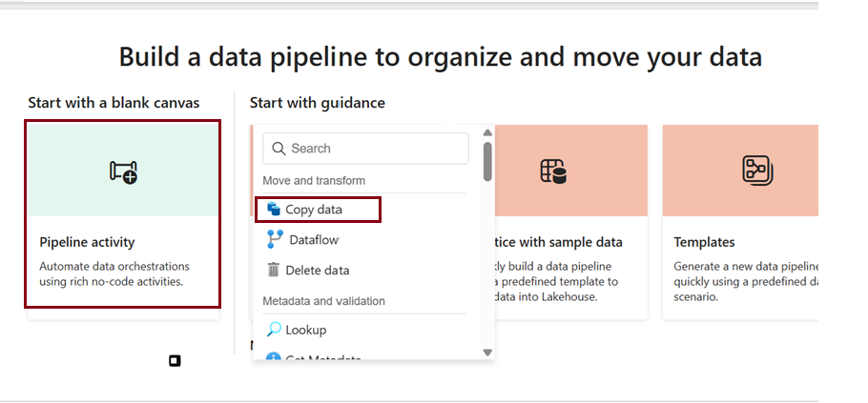Click the activity list scroll up arrow
This screenshot has width=868, height=403.
click(487, 133)
